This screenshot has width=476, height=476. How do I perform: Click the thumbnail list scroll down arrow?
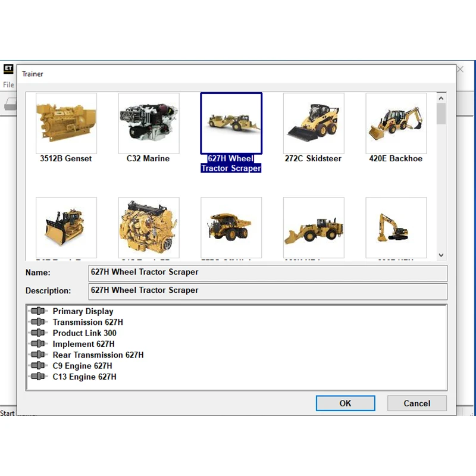click(x=441, y=255)
